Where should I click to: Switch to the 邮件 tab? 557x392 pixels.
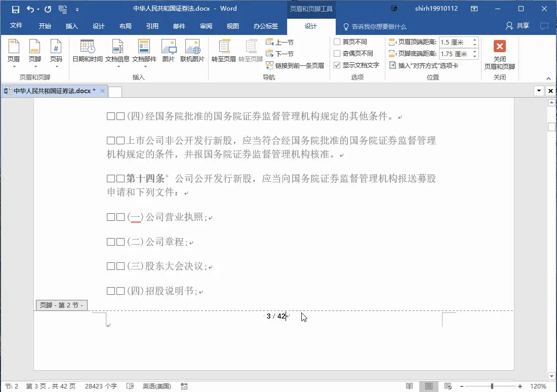[179, 26]
